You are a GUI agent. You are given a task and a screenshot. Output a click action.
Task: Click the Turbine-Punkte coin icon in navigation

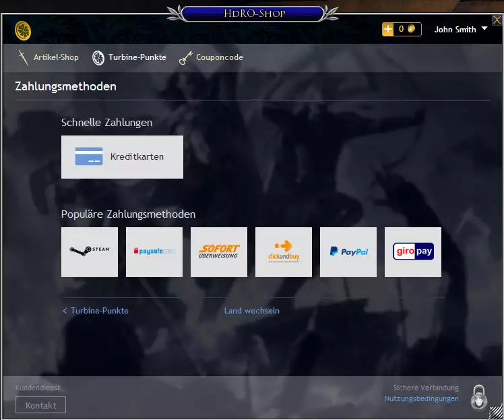point(98,58)
